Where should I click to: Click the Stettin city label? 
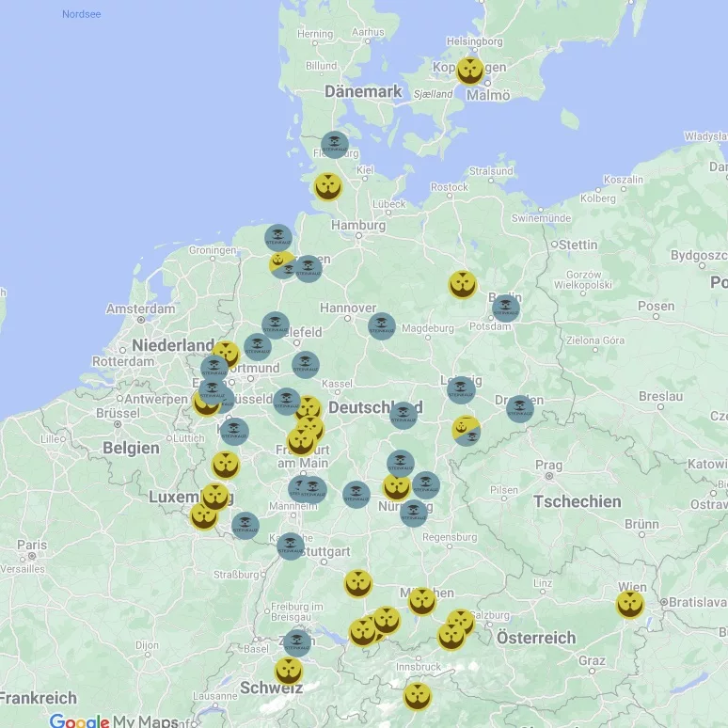[x=578, y=245]
